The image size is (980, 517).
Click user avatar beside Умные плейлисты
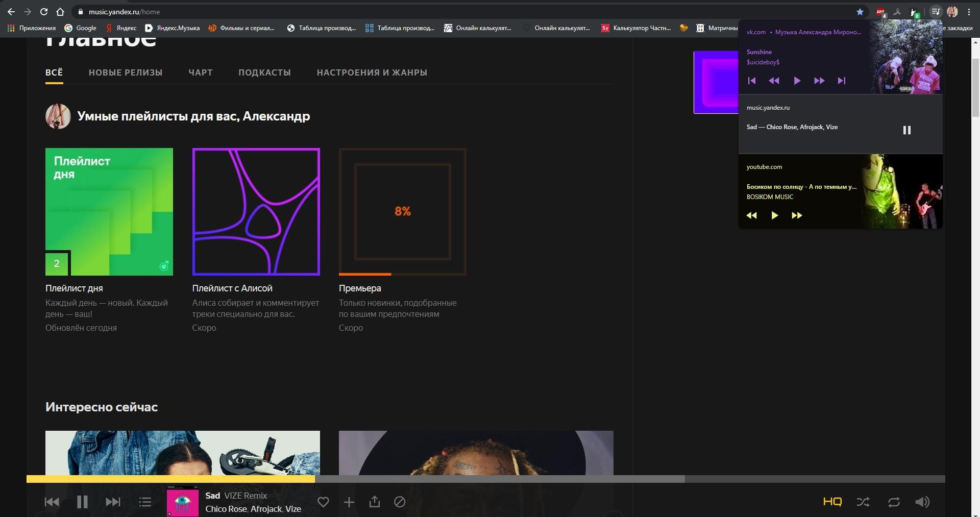click(58, 116)
